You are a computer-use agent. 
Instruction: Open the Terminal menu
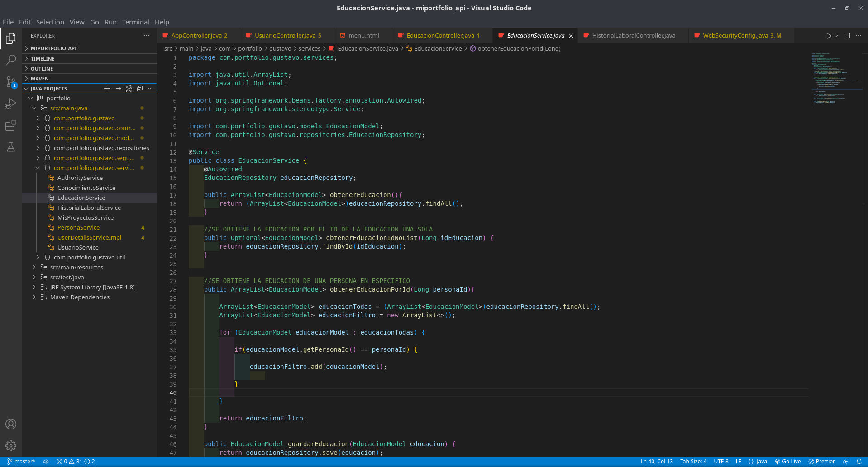(135, 22)
